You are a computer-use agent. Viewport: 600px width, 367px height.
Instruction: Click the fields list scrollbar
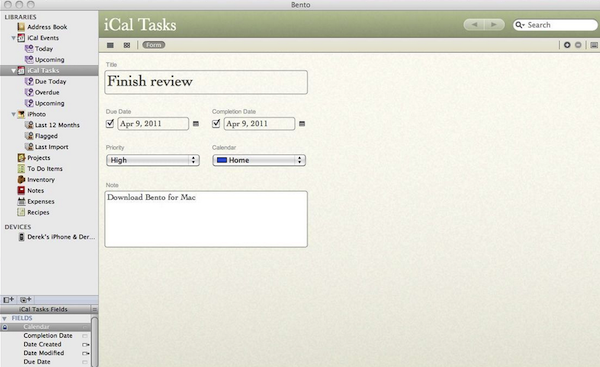tap(95, 341)
